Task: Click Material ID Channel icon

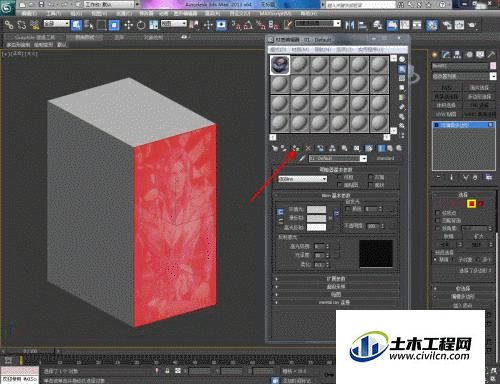Action: click(356, 148)
